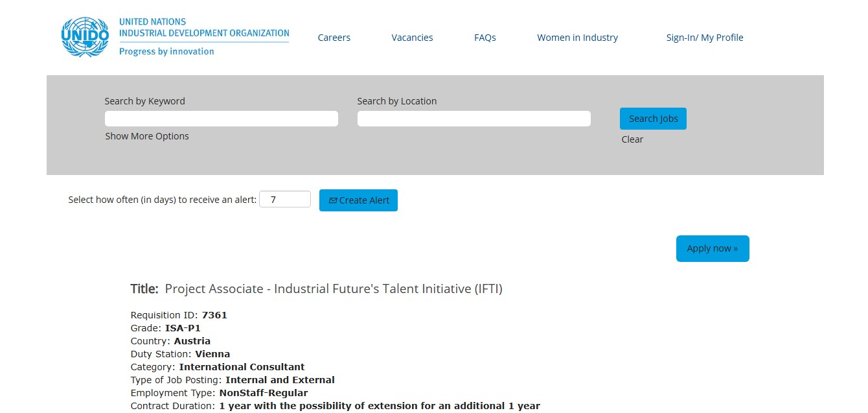This screenshot has height=413, width=868.
Task: Click the United Nations Industrial Development Organization text
Action: click(x=203, y=27)
